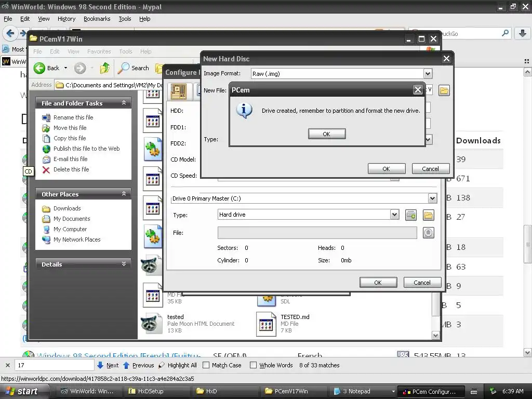Click the browser Back arrow button
Screen dimensions: 532x399
point(10,33)
